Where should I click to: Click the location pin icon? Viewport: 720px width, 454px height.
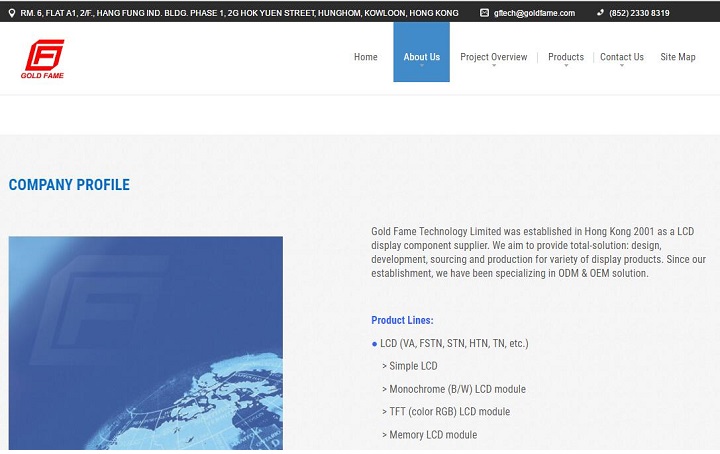click(12, 13)
